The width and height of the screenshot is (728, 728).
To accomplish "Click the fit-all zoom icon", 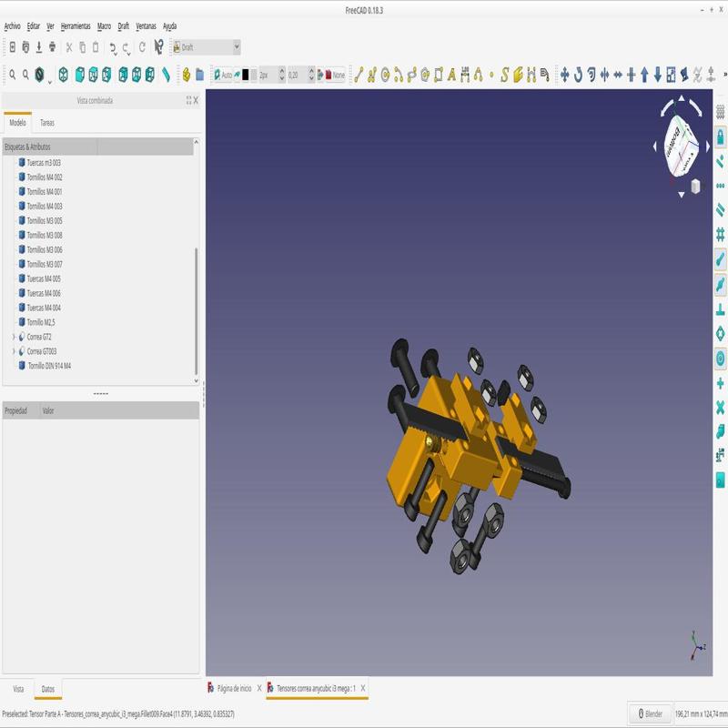I will pos(13,75).
